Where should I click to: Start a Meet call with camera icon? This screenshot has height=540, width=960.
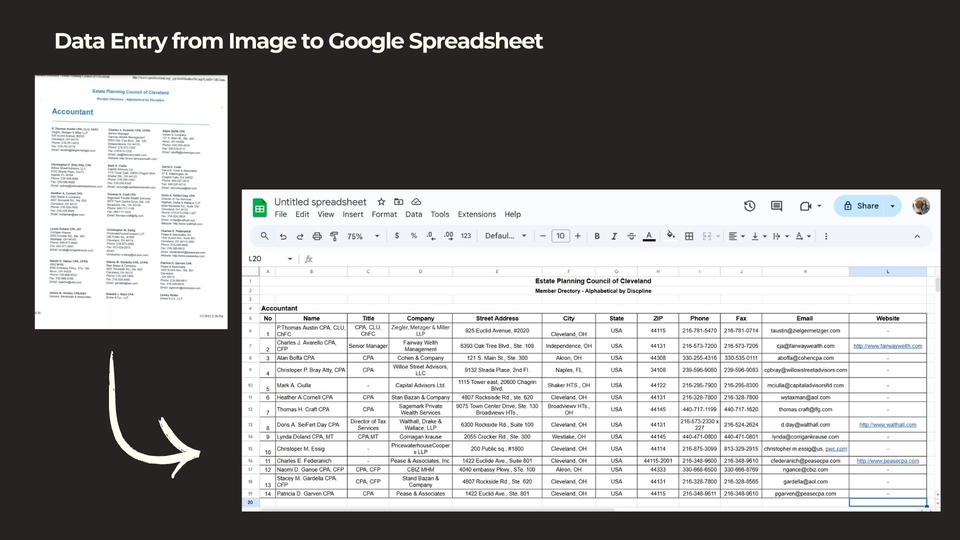pyautogui.click(x=806, y=206)
